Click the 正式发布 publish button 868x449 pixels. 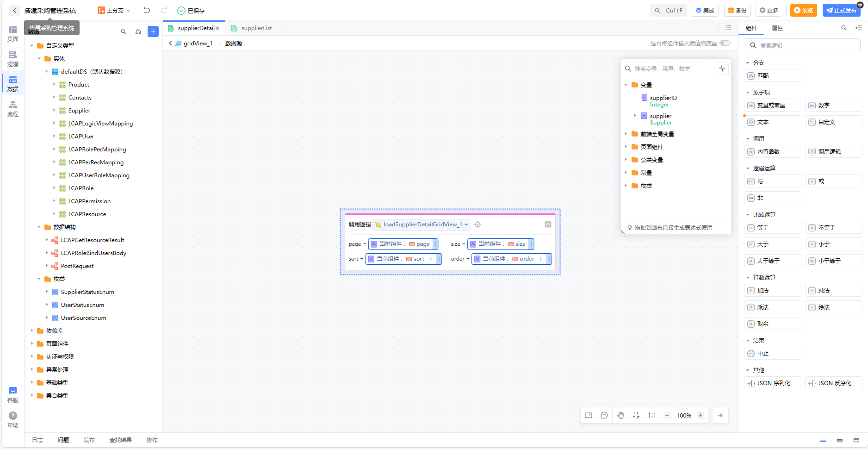tap(841, 10)
